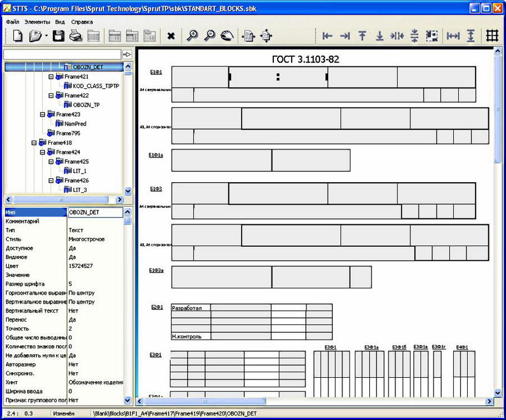506x420 pixels.
Task: Zoom in with the plus magnifier
Action: click(192, 37)
